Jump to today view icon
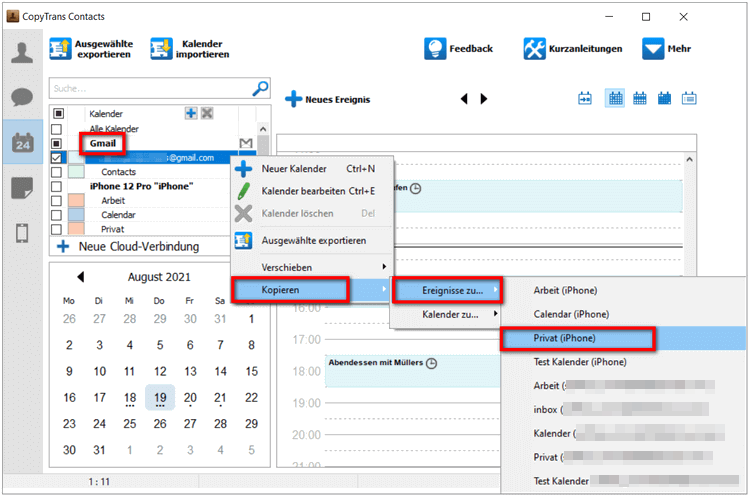Image resolution: width=750 pixels, height=497 pixels. click(585, 99)
